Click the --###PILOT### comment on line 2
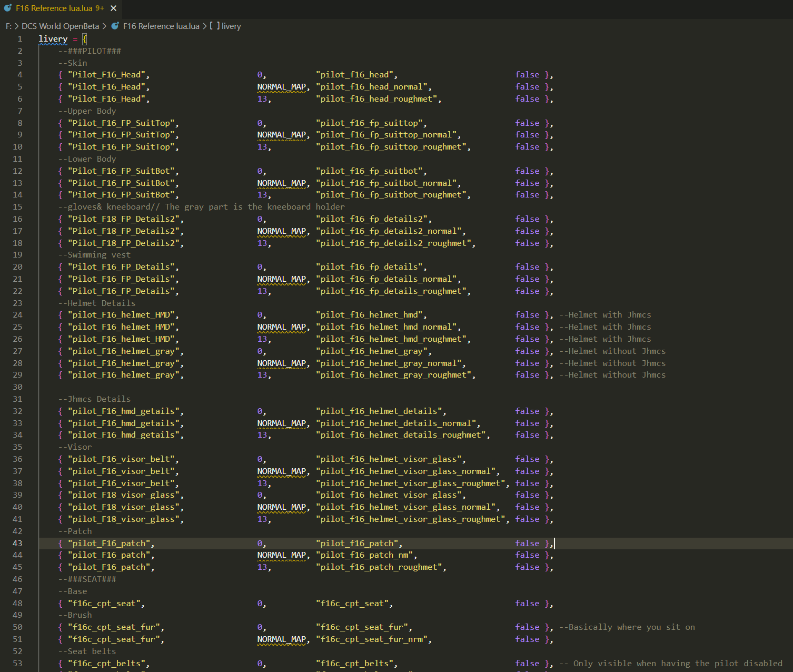The image size is (793, 672). [90, 51]
